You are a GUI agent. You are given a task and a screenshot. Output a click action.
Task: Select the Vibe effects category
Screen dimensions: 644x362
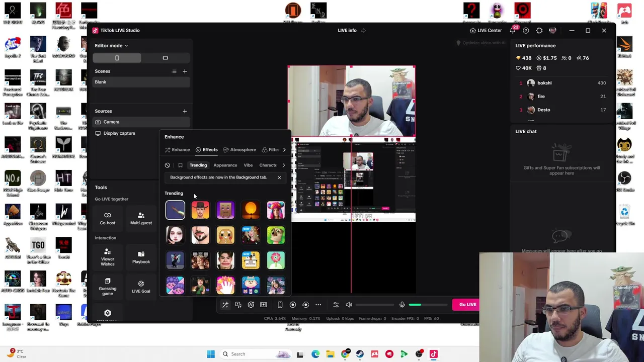pyautogui.click(x=248, y=165)
